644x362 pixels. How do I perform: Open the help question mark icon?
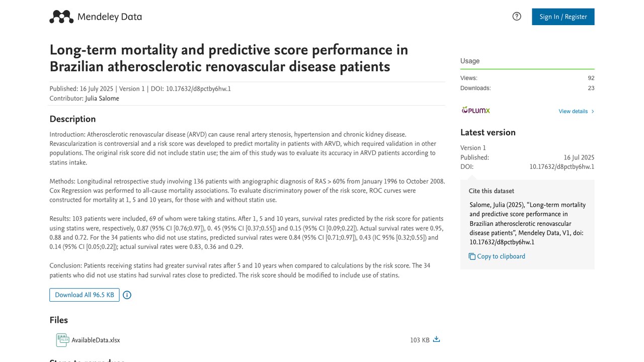(x=517, y=17)
